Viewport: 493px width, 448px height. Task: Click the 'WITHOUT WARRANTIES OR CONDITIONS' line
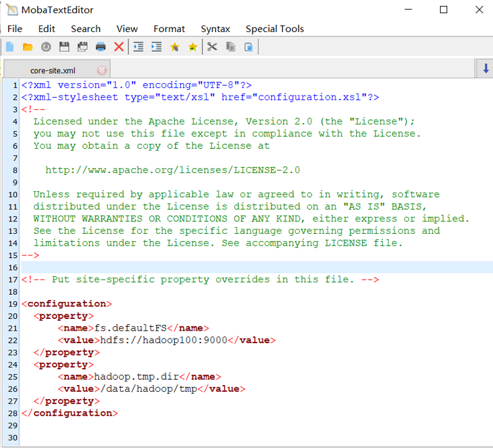(251, 219)
